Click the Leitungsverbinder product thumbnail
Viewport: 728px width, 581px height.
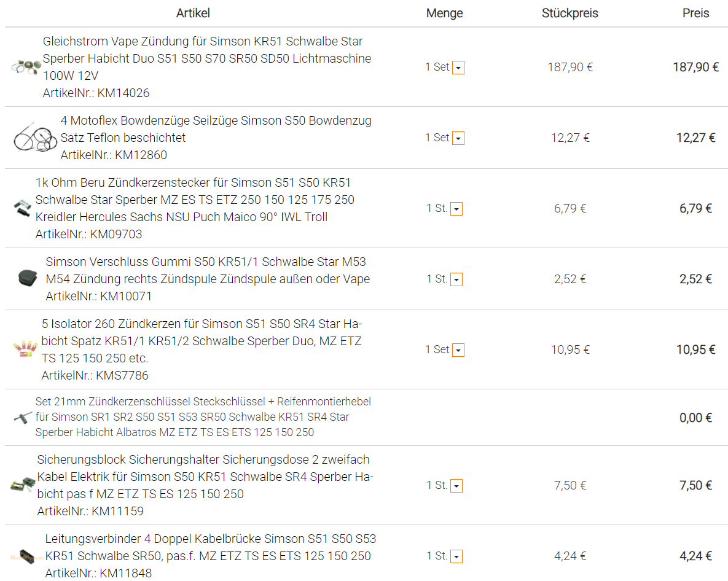click(26, 555)
